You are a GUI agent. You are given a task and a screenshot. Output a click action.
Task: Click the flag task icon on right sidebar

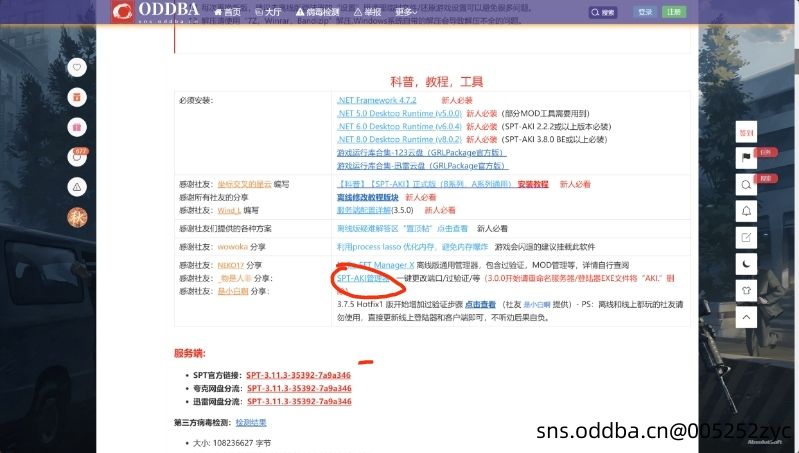pos(746,158)
